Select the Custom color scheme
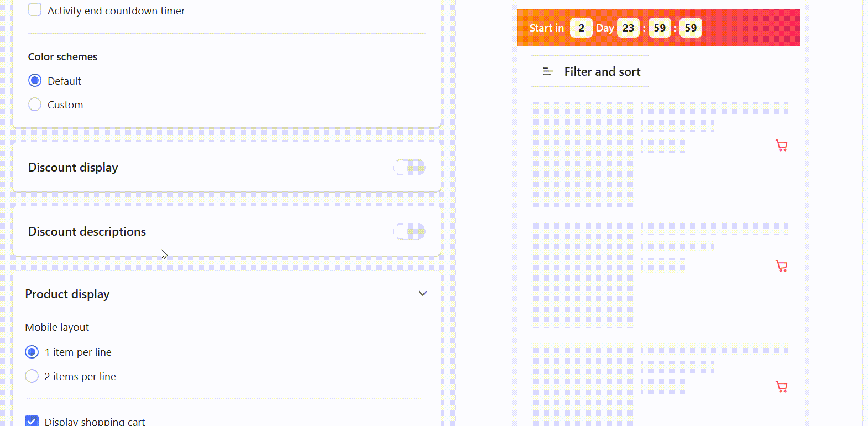Screen dimensions: 868x426 point(35,105)
